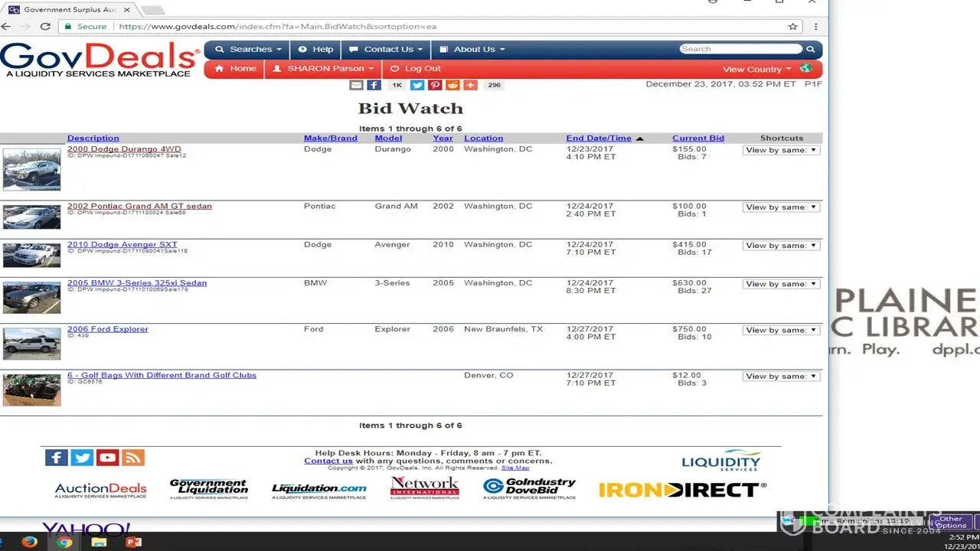Open the 2005 BMW 3-Series 325xi Sedan listing

pos(137,283)
